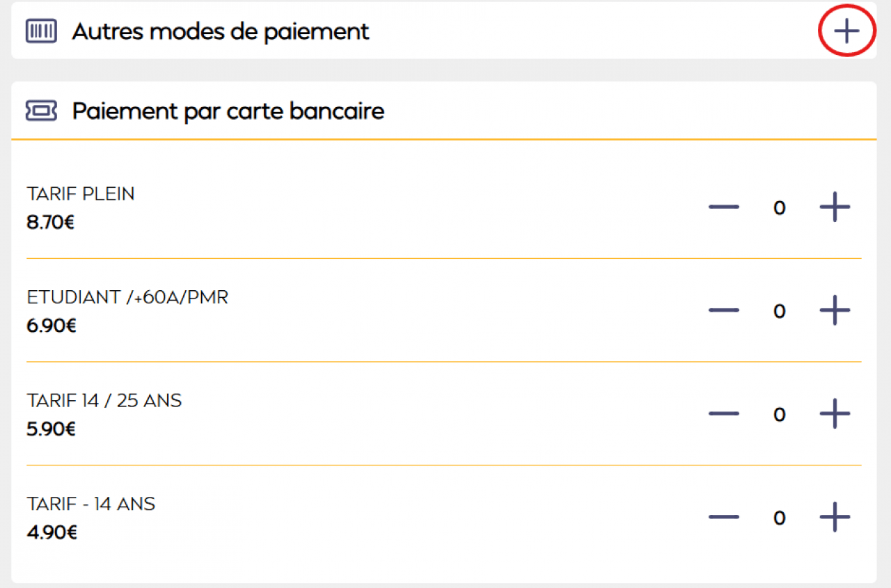Screen dimensions: 891x588
Task: Click the TARIF 14 / 25 ANS quantity value
Action: pyautogui.click(x=780, y=415)
